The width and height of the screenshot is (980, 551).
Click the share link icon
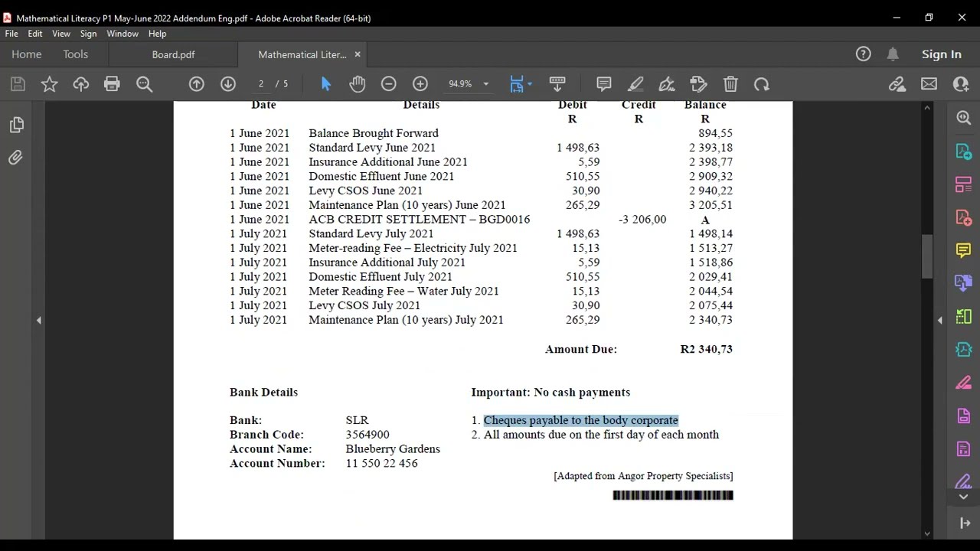click(x=897, y=84)
